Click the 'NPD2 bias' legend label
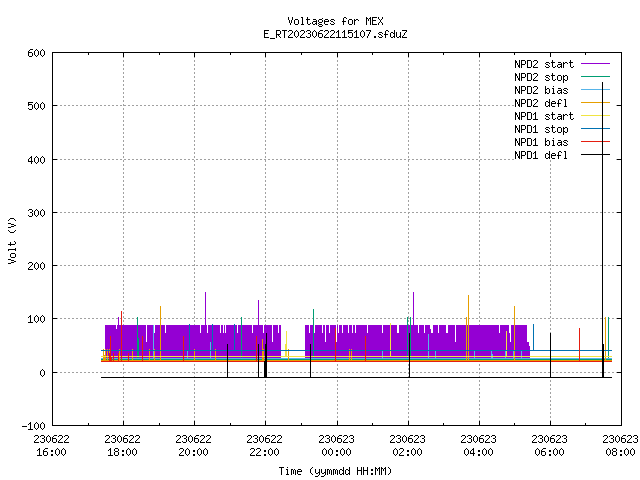640x480 pixels. click(541, 90)
